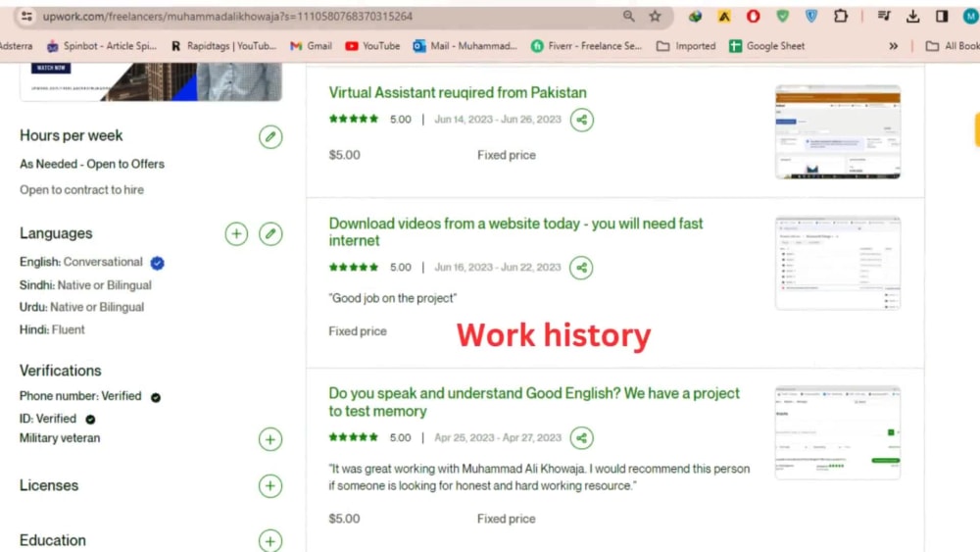Image resolution: width=980 pixels, height=552 pixels.
Task: Play the profile intro video thumbnail
Action: 151,81
